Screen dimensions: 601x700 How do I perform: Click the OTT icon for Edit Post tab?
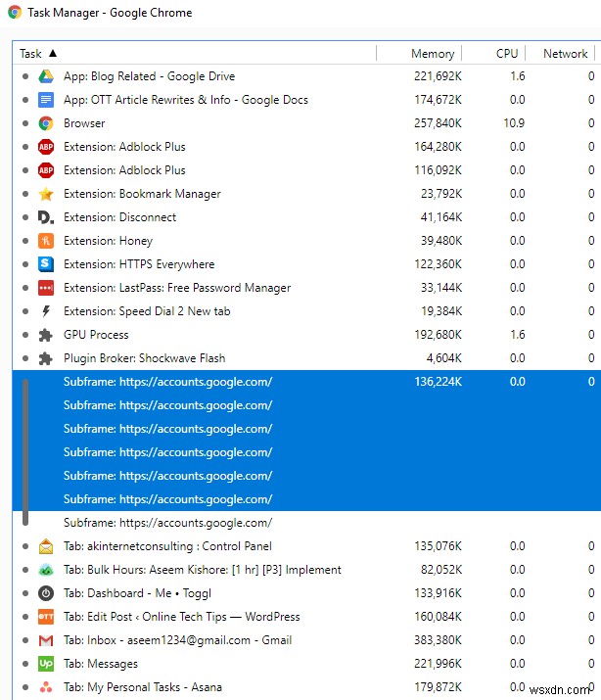click(x=46, y=617)
